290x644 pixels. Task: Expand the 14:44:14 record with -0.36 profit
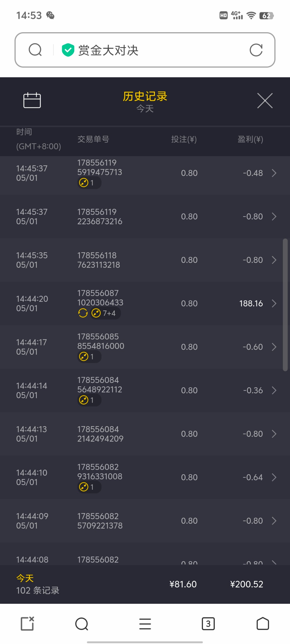tap(274, 390)
